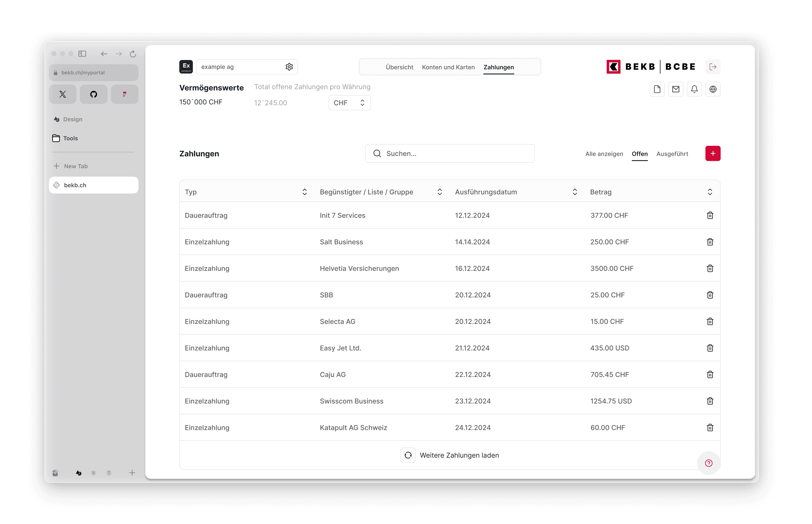Open a New Tab in the sidebar
Screen dimensions: 812x524
click(x=71, y=166)
